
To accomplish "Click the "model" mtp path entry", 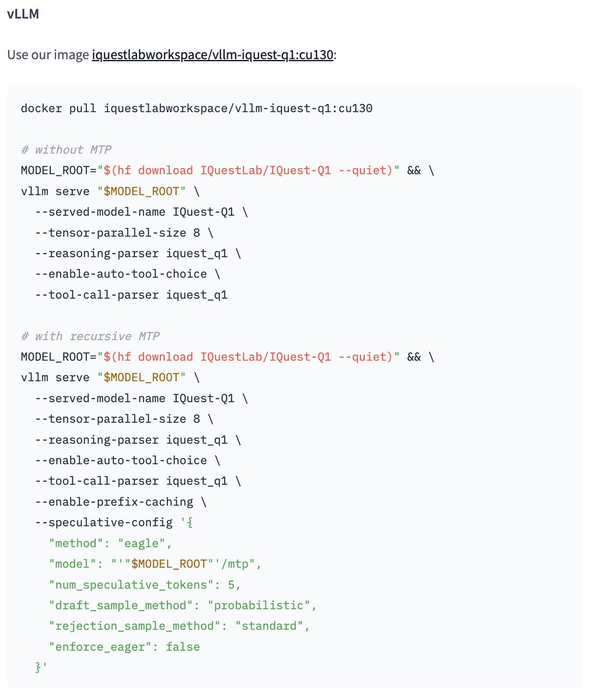I will [155, 564].
